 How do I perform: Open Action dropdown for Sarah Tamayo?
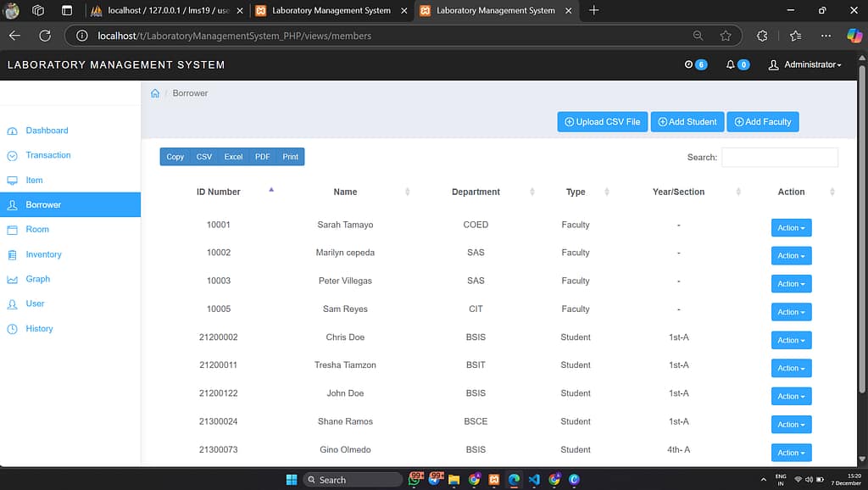point(791,228)
